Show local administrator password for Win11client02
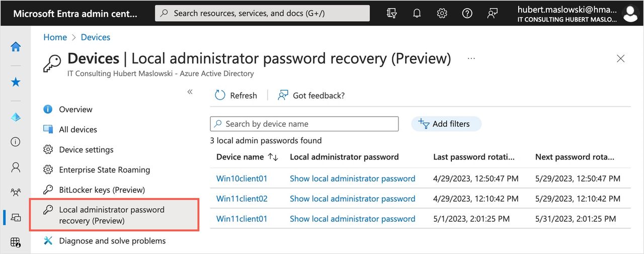644x254 pixels. pyautogui.click(x=352, y=199)
